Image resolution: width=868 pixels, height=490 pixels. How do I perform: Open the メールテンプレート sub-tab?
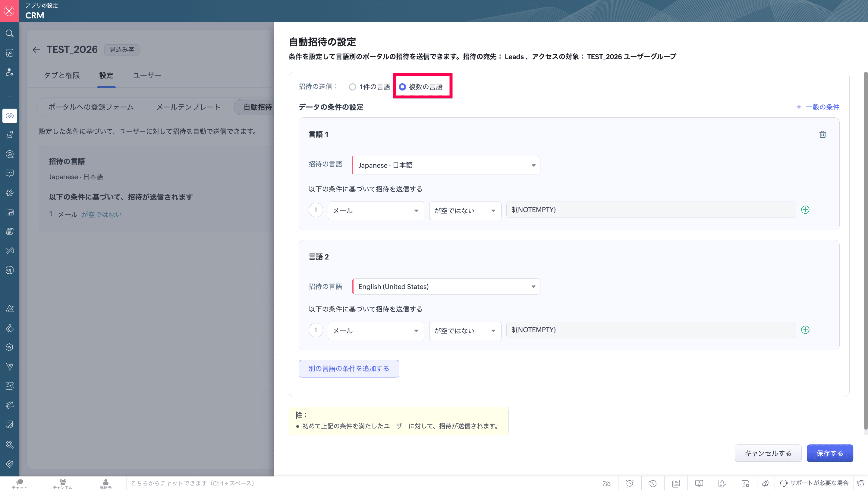pyautogui.click(x=188, y=107)
